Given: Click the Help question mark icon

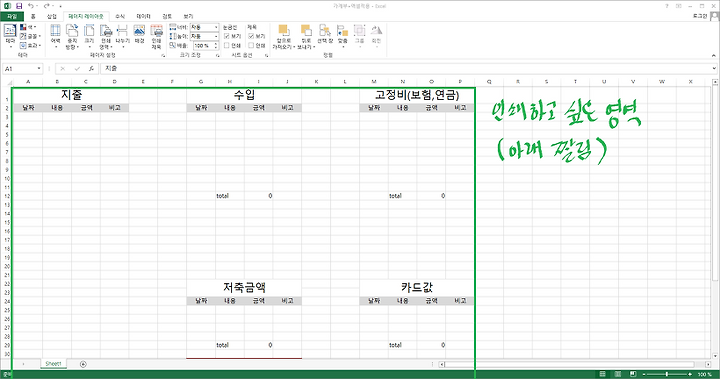Looking at the screenshot, I should tap(667, 6).
